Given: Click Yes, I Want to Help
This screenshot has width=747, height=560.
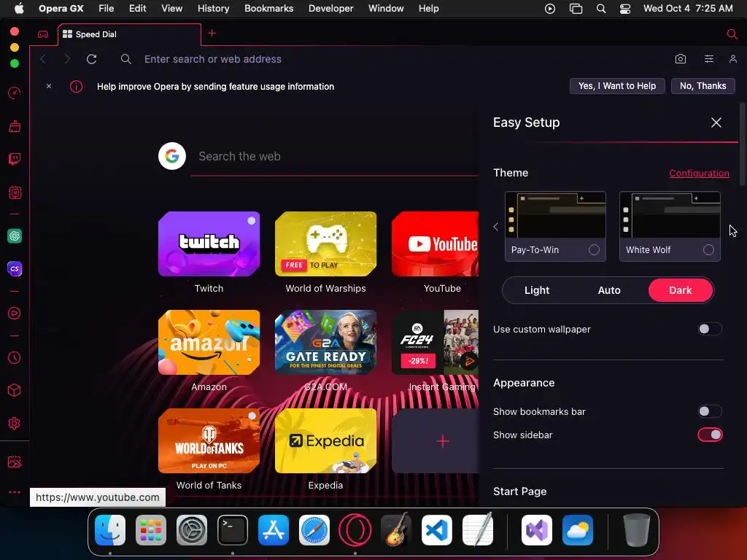Looking at the screenshot, I should click(x=617, y=86).
